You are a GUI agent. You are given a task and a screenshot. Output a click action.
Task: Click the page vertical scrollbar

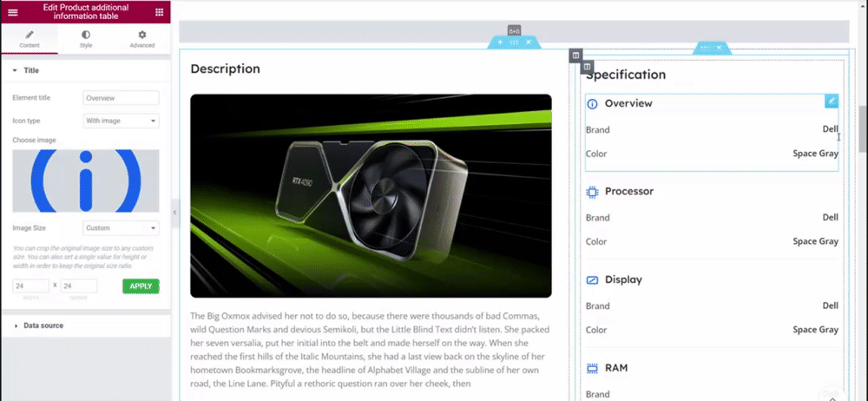click(x=863, y=128)
